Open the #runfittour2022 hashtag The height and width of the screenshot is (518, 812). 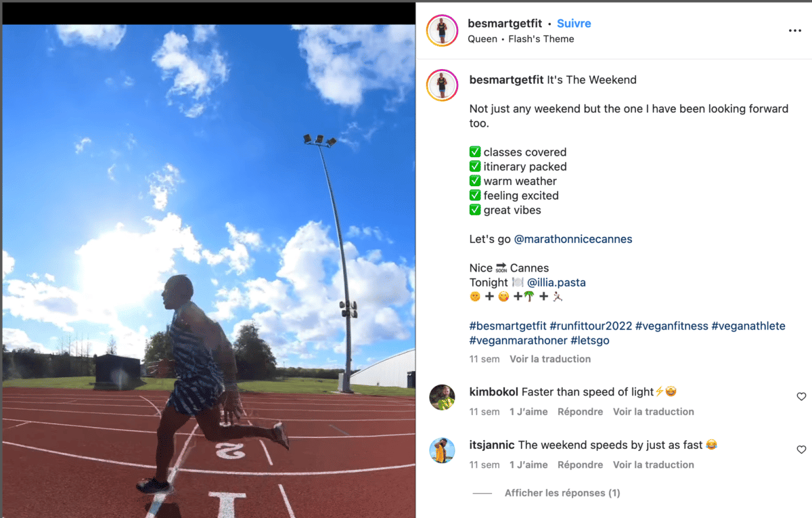591,326
